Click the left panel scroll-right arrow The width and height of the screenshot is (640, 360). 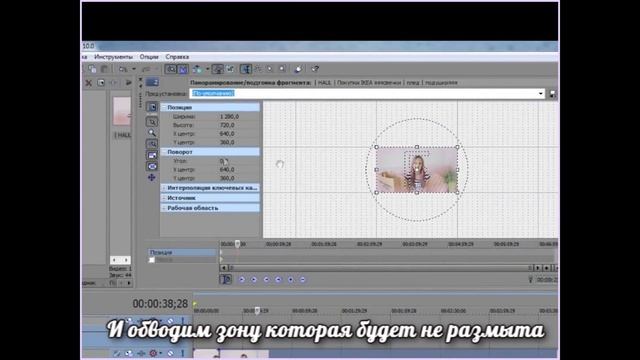127,260
